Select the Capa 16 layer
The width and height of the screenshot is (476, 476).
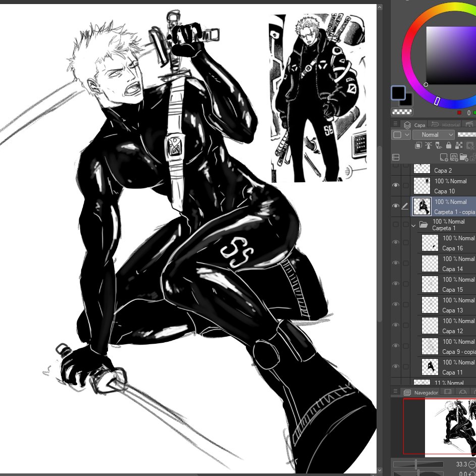click(x=447, y=243)
